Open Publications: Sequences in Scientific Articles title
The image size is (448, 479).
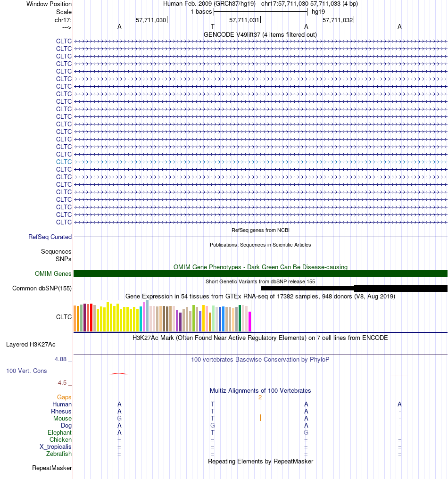pos(260,245)
